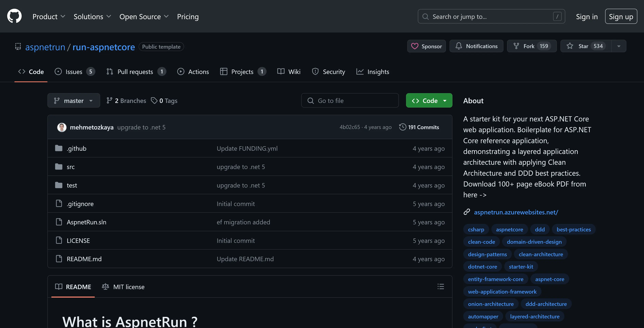The height and width of the screenshot is (328, 644).
Task: Open the aspnetrun.azurewebsites.net link
Action: tap(516, 212)
